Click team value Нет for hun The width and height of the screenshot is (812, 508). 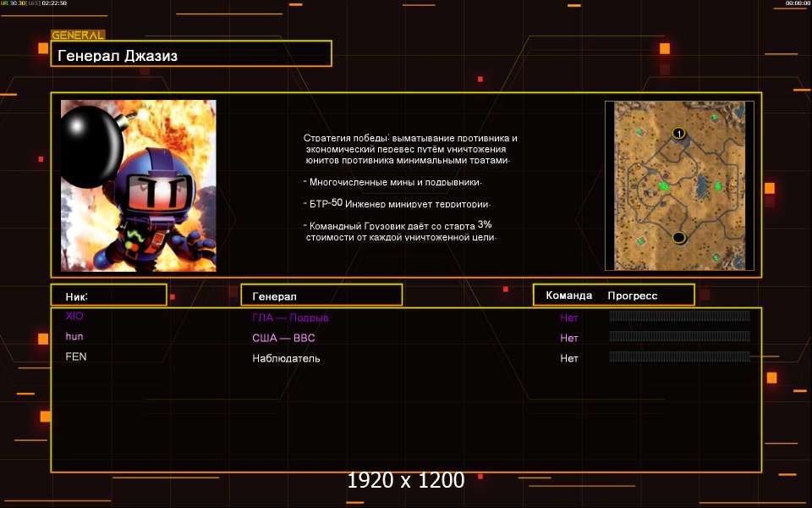pyautogui.click(x=568, y=338)
